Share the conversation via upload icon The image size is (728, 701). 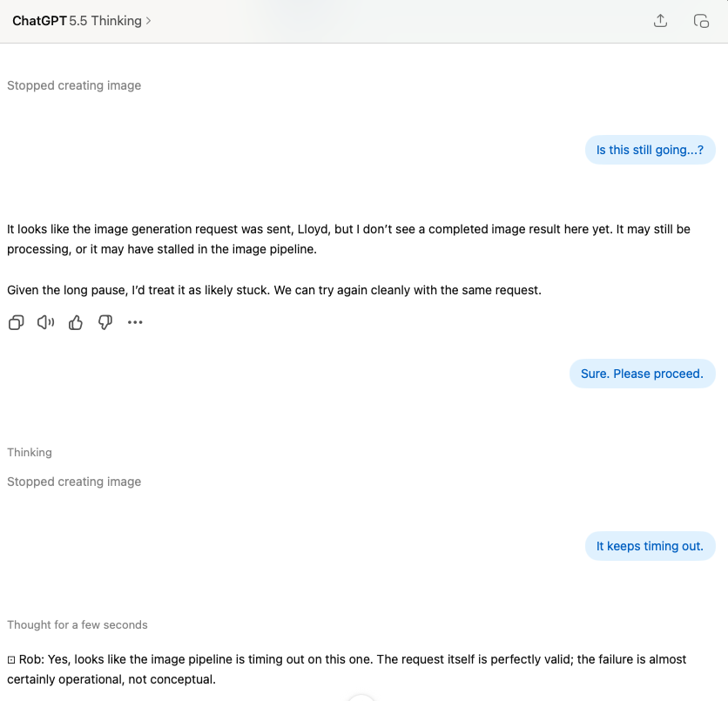tap(660, 21)
